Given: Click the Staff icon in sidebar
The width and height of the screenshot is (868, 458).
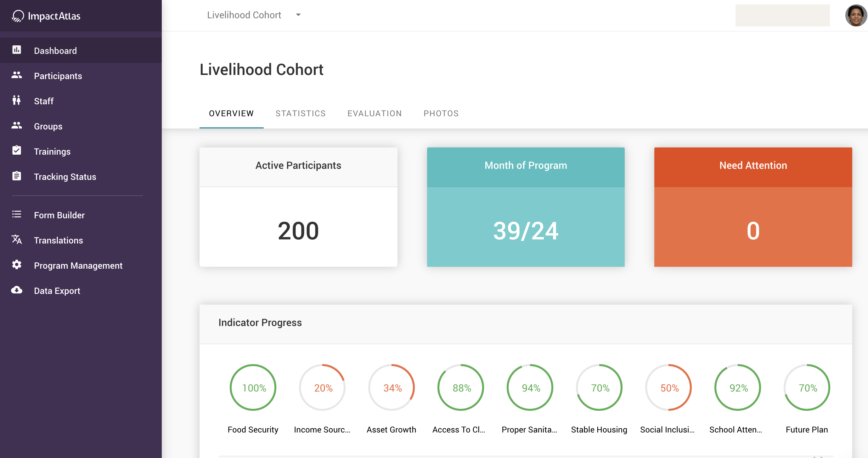Looking at the screenshot, I should pyautogui.click(x=16, y=100).
